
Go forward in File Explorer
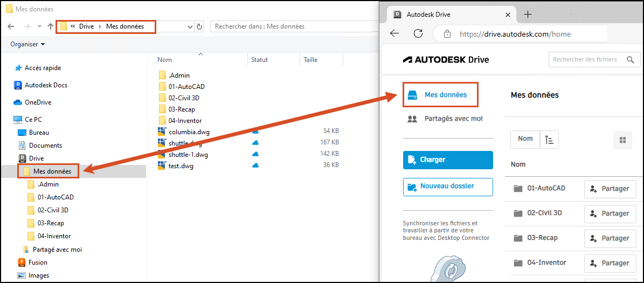click(26, 26)
